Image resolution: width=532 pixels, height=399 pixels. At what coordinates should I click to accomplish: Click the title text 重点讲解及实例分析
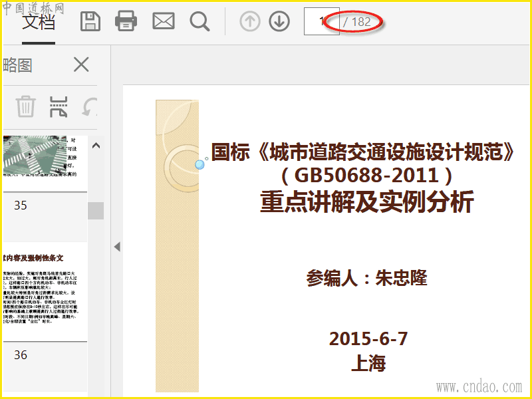click(x=367, y=202)
